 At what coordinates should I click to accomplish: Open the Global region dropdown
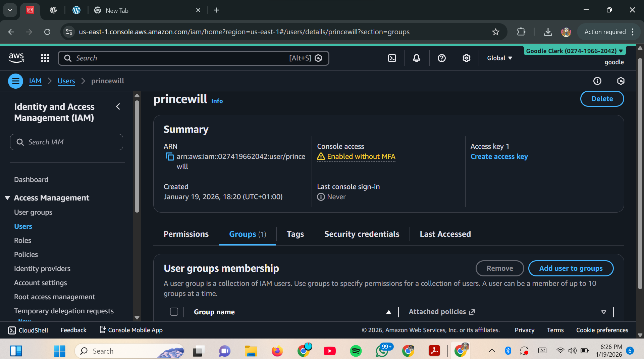[500, 58]
